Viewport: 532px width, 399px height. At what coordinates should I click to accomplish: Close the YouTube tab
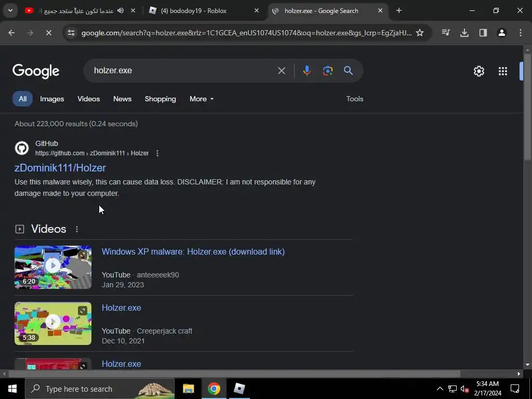[x=133, y=10]
